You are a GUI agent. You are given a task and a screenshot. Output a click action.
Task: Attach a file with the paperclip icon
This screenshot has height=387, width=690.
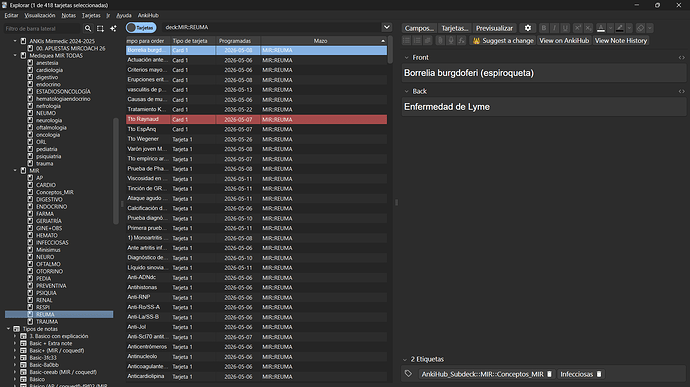coord(440,41)
